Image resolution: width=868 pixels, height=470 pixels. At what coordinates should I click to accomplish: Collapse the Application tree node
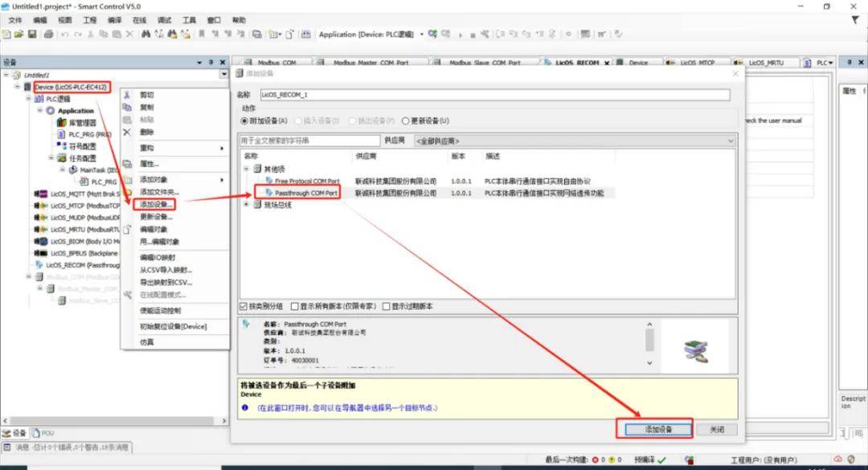point(39,111)
